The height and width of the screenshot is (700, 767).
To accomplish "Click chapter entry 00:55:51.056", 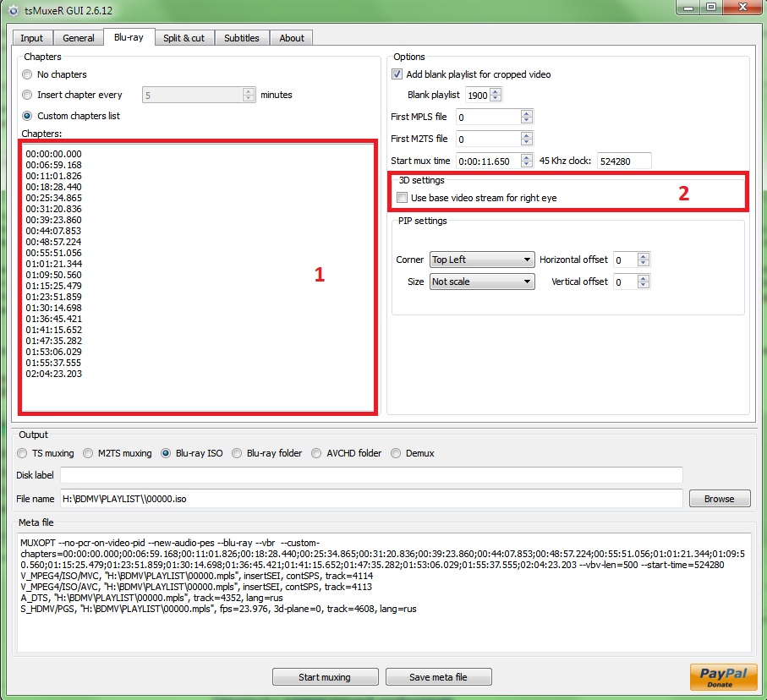I will [x=54, y=253].
